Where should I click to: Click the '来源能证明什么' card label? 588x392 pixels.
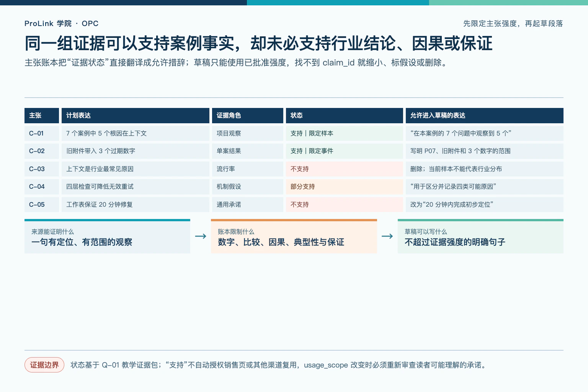coord(52,232)
